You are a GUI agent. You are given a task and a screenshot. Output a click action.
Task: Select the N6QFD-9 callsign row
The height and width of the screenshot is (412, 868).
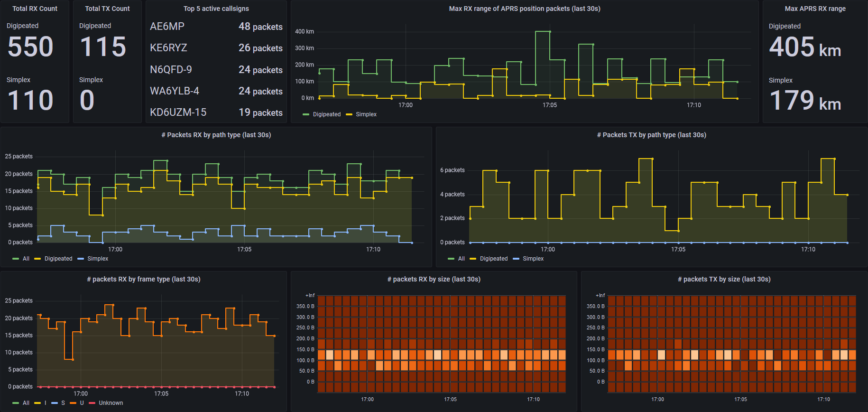[216, 70]
